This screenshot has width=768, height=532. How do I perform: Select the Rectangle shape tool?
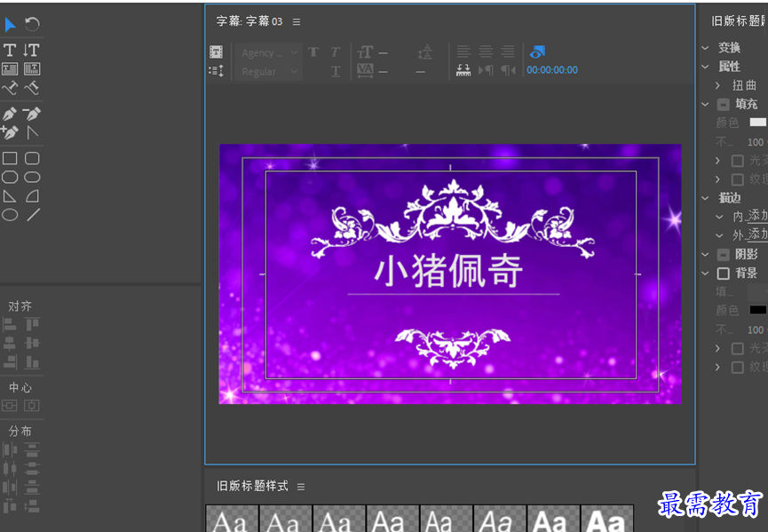pos(10,158)
